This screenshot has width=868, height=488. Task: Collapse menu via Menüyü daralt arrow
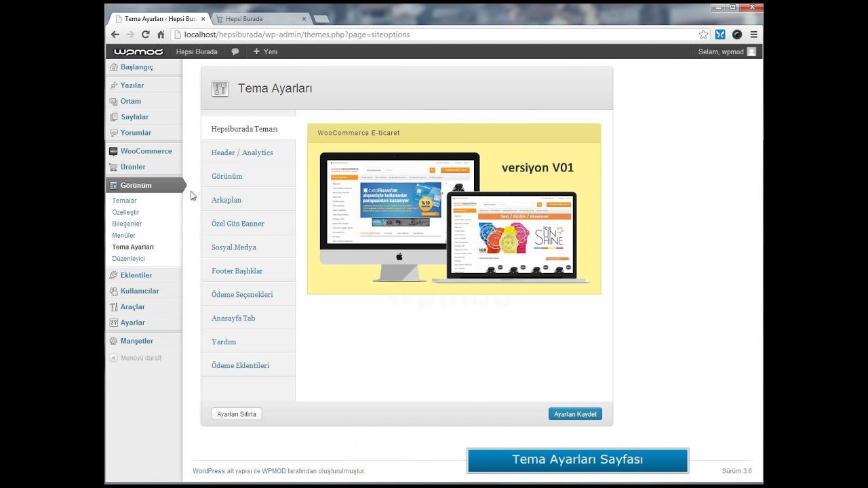point(114,358)
